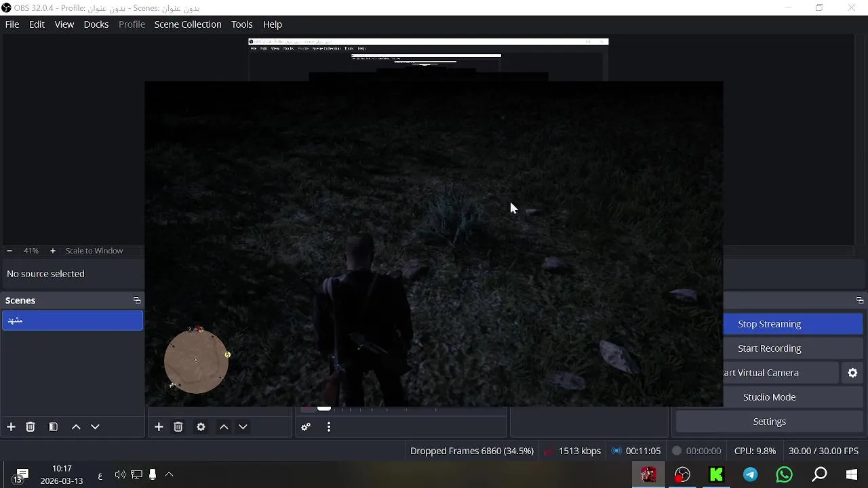The height and width of the screenshot is (488, 868).
Task: Float the Scenes dock with its pop-out icon
Action: coord(137,300)
